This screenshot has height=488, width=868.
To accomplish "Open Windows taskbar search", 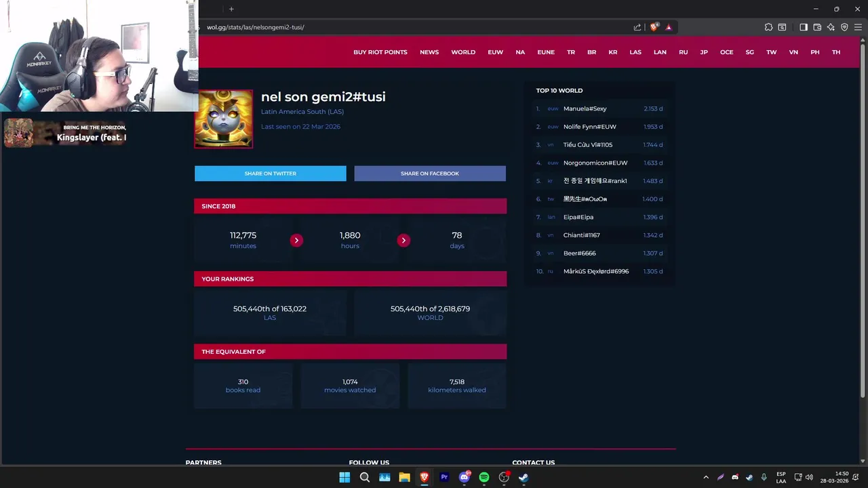I will [365, 477].
